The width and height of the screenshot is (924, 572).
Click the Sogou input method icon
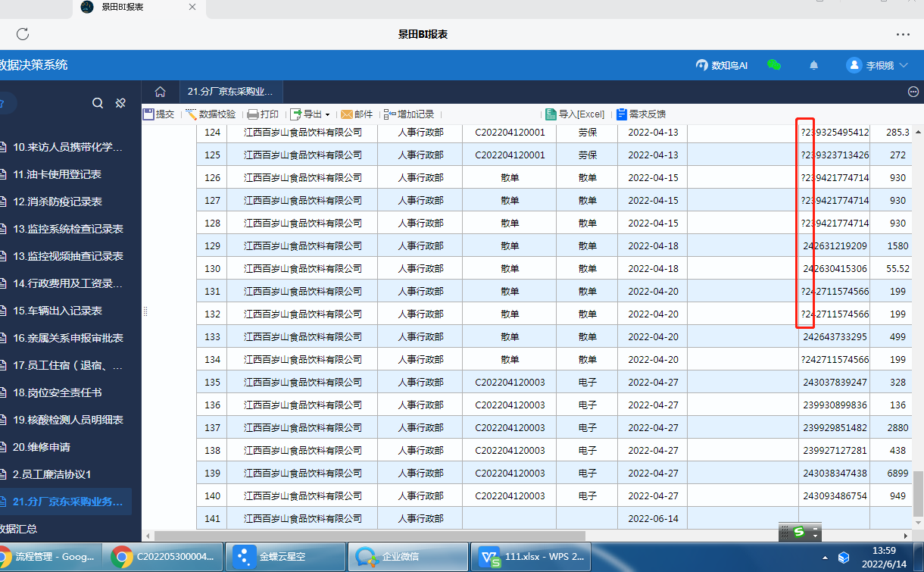(798, 533)
